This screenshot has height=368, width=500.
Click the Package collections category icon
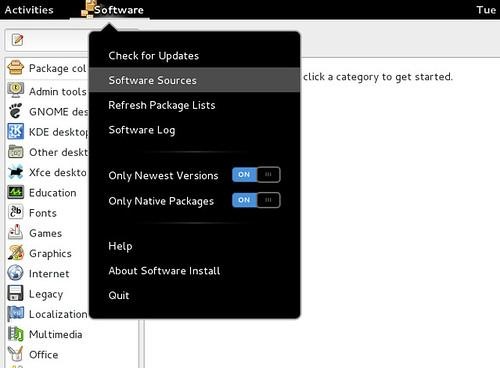15,68
